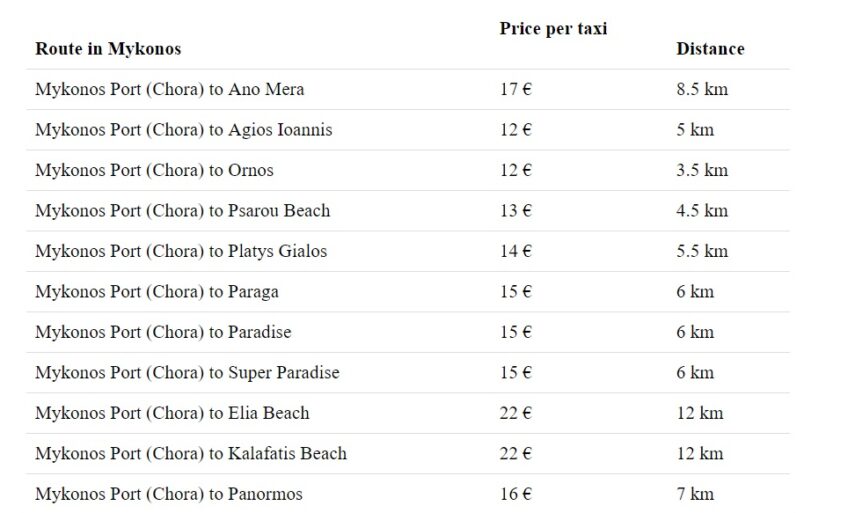
Task: Select the route to Paraga
Action: (157, 292)
